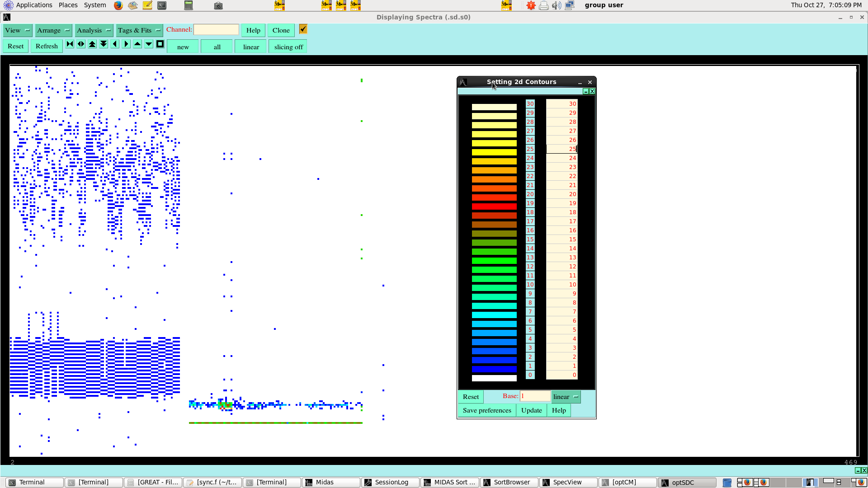The height and width of the screenshot is (488, 868).
Task: Toggle contour level 15 button
Action: (x=530, y=239)
